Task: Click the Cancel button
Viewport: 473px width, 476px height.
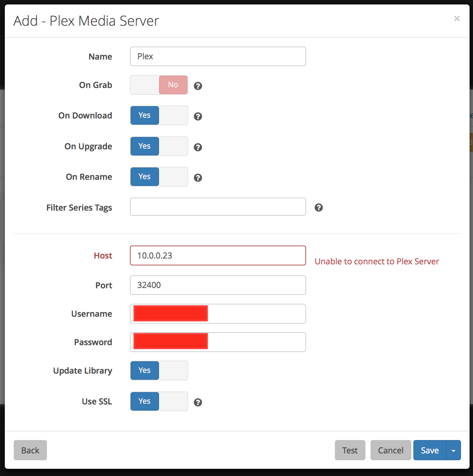Action: coord(391,450)
